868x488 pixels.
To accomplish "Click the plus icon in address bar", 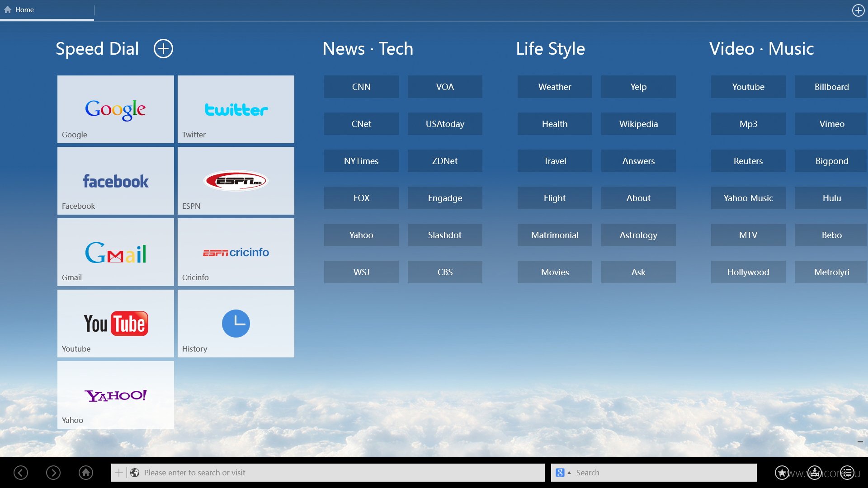I will pyautogui.click(x=119, y=473).
